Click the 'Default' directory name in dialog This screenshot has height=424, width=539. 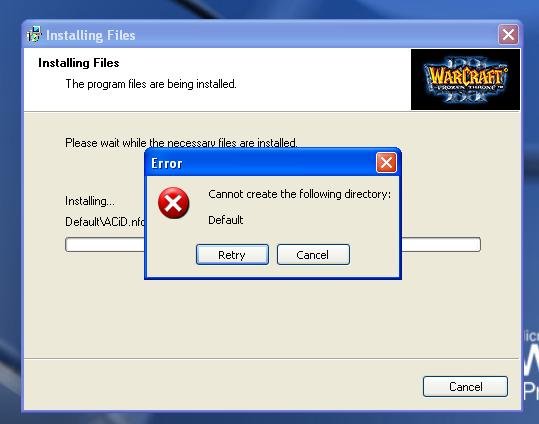click(226, 220)
